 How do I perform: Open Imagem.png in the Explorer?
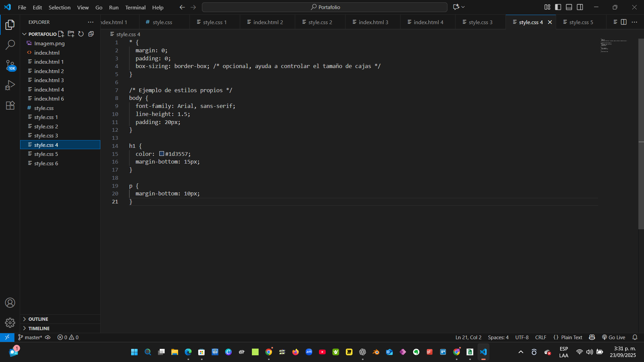click(60, 43)
